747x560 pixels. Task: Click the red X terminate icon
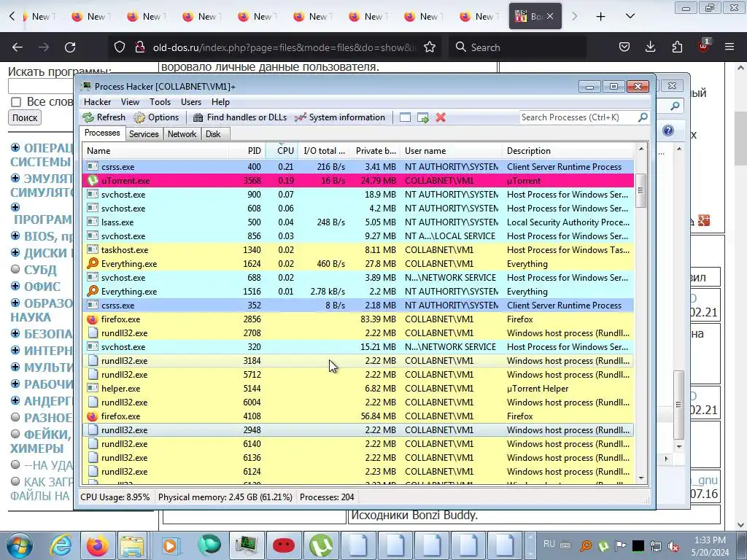tap(441, 117)
